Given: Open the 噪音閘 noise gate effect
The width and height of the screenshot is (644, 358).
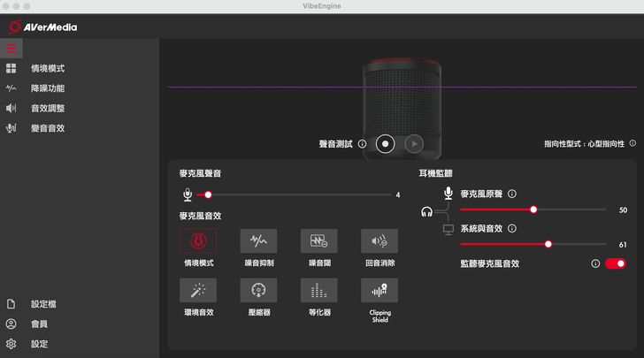Looking at the screenshot, I should pos(318,240).
